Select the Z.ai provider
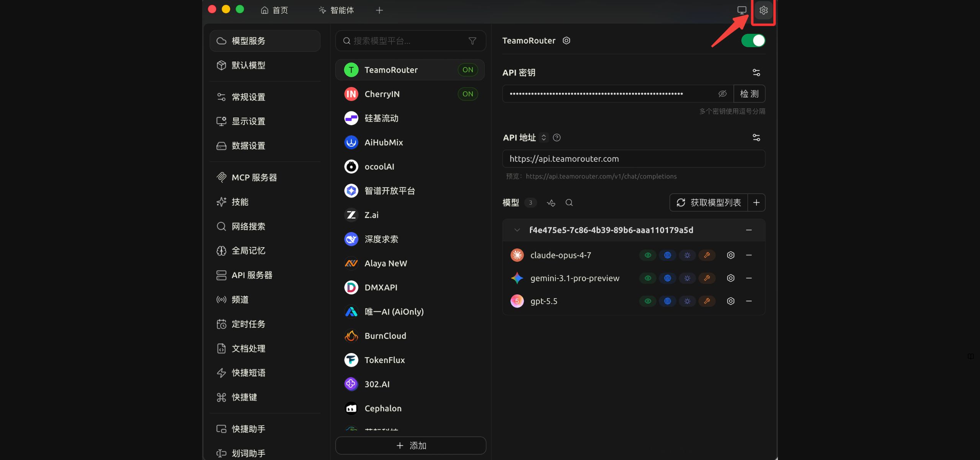The width and height of the screenshot is (980, 460). [410, 215]
